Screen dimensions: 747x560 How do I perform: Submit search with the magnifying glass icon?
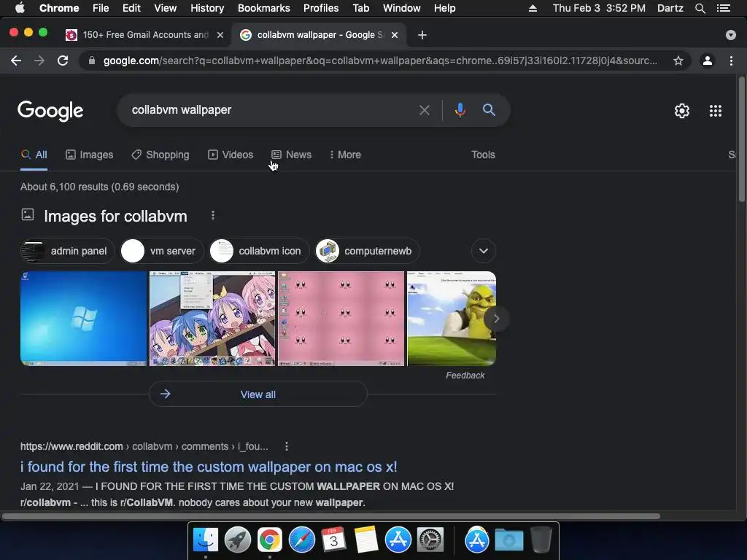click(x=489, y=110)
